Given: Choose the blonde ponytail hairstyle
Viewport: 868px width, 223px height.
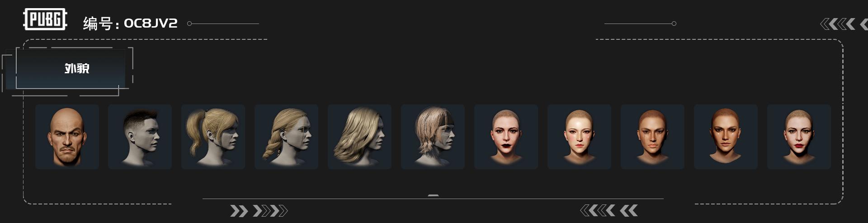Looking at the screenshot, I should (213, 137).
